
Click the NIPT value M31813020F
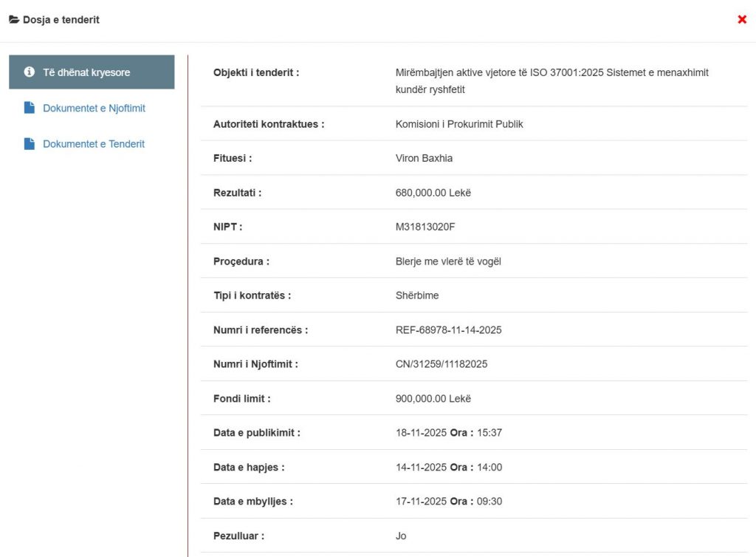click(x=425, y=227)
